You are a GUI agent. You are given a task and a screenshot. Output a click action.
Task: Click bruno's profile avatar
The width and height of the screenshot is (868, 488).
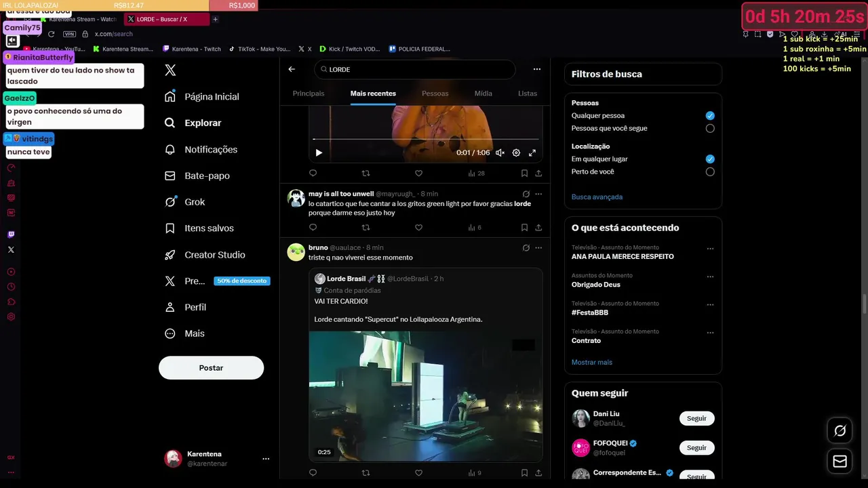(296, 252)
